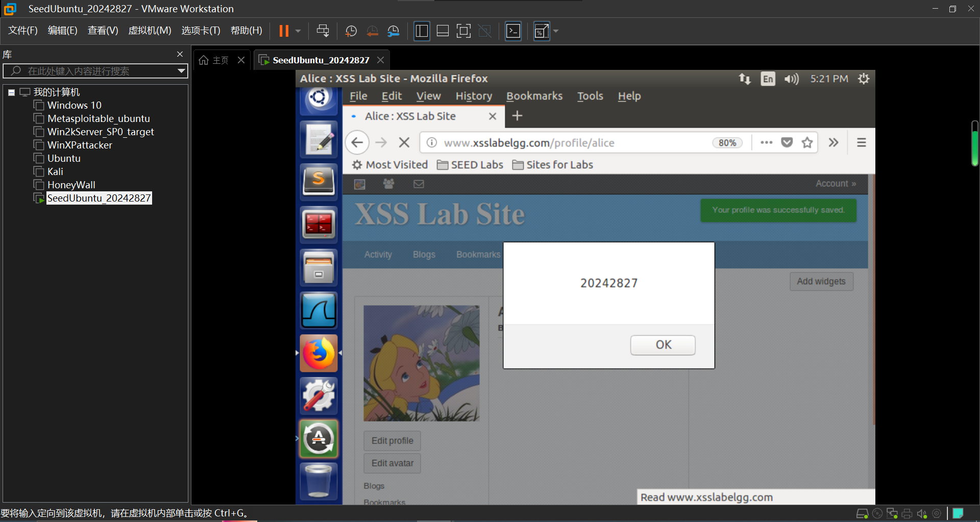
Task: Toggle the library sidebar view
Action: (422, 31)
